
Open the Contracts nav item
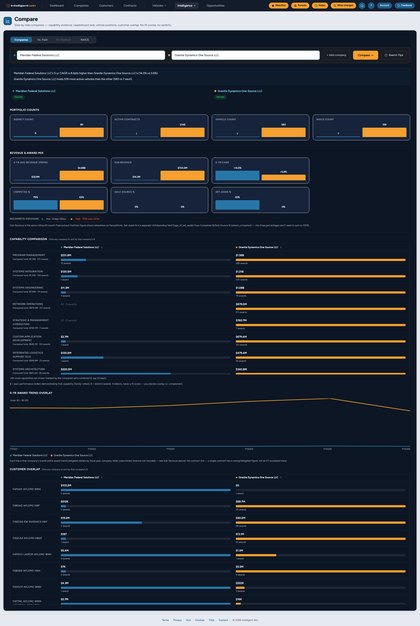click(130, 6)
